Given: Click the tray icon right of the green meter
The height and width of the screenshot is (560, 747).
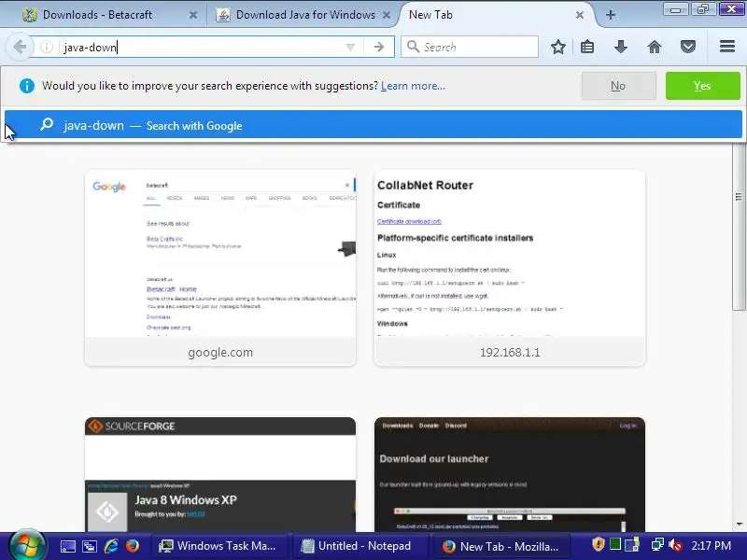Looking at the screenshot, I should pyautogui.click(x=632, y=544).
